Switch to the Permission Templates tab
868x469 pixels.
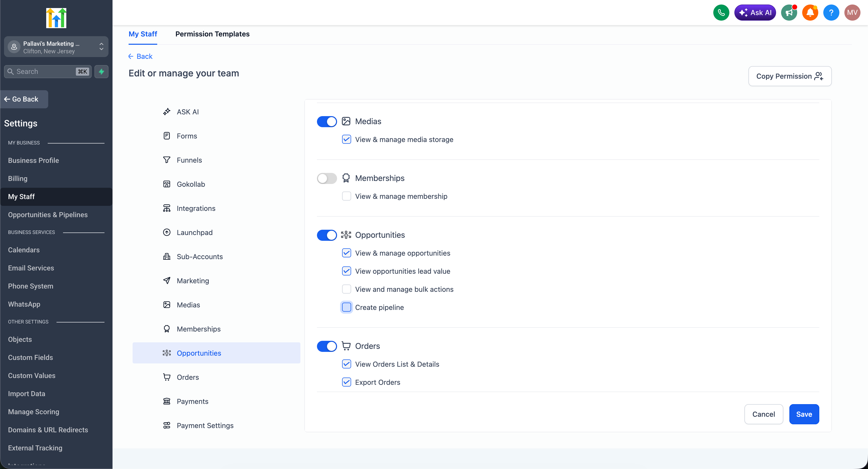tap(212, 34)
